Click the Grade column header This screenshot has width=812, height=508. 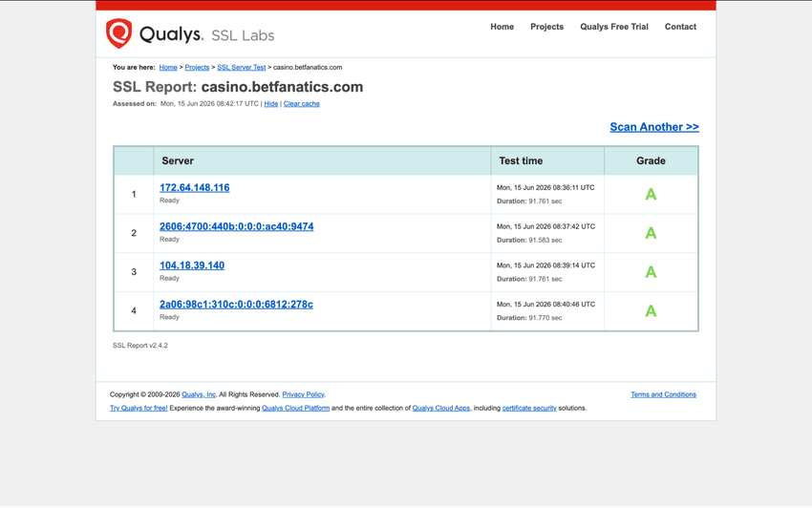(651, 160)
